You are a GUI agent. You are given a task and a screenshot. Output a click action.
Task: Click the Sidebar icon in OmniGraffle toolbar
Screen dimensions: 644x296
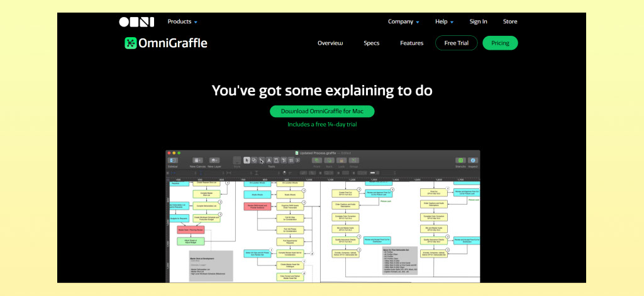(173, 161)
